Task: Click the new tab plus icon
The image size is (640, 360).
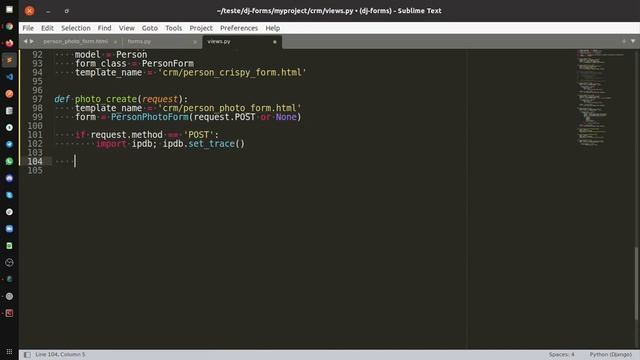Action: (x=624, y=41)
